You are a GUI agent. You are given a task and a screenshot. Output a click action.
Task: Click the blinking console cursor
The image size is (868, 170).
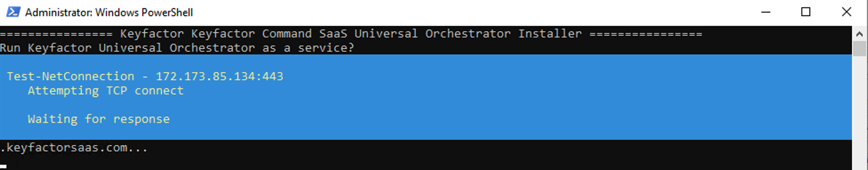point(3,167)
